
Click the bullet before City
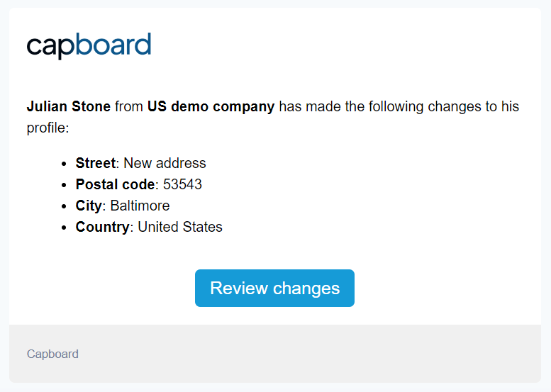(x=64, y=206)
